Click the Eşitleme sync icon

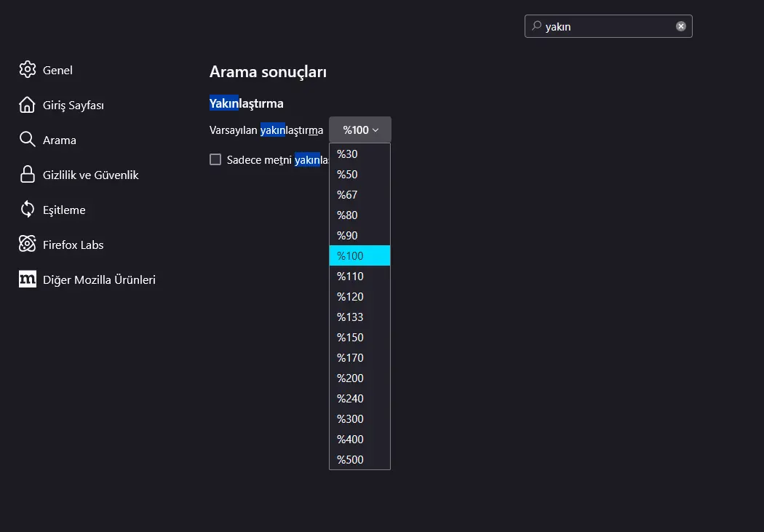[28, 210]
